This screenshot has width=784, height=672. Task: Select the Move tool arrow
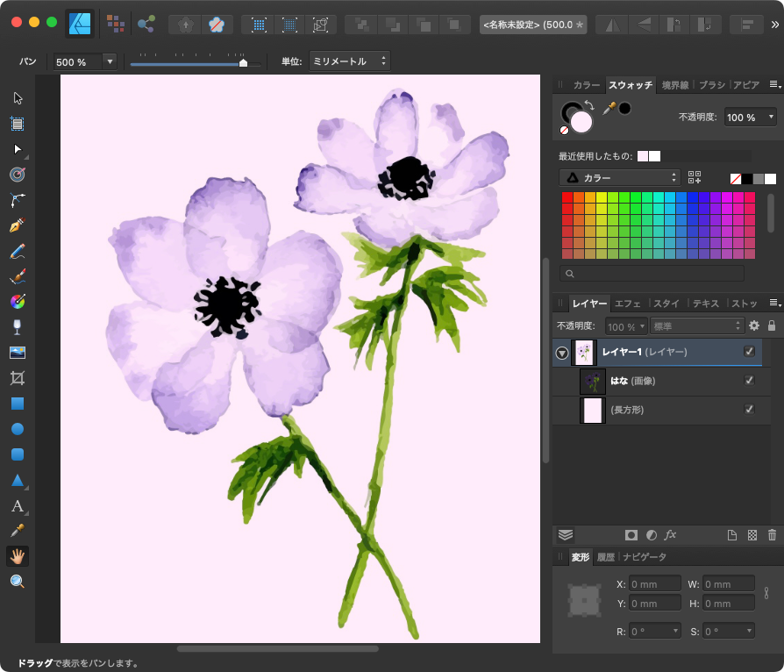click(x=18, y=98)
